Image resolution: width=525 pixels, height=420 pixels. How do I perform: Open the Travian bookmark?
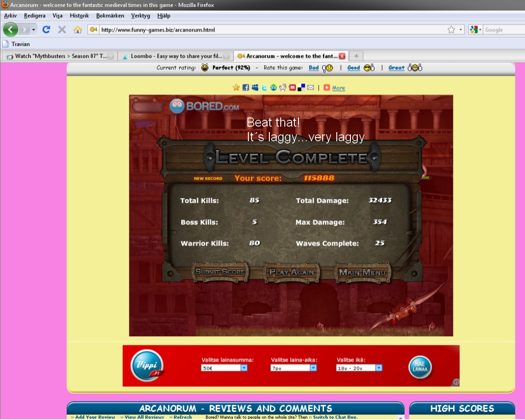click(16, 44)
